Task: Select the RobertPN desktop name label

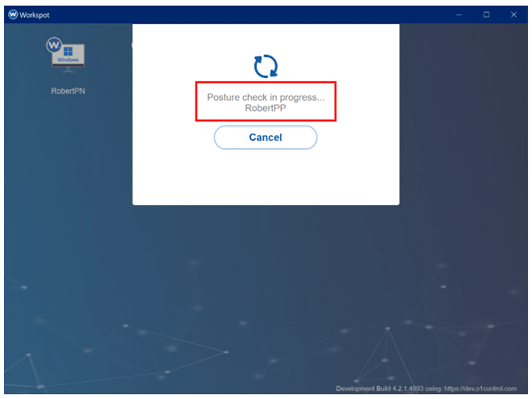Action: click(68, 91)
